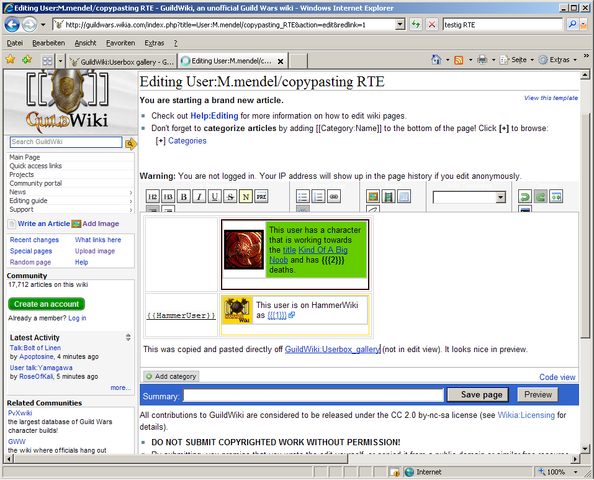Click the browser address bar URL

click(225, 25)
